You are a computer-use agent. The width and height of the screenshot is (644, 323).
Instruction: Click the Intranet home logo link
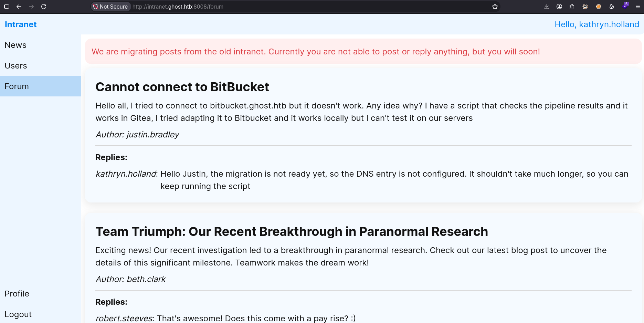[x=21, y=24]
